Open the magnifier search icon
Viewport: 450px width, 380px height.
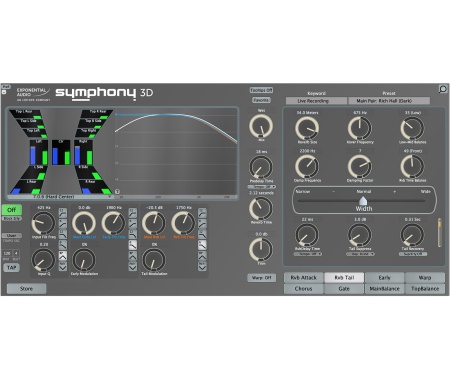pos(443,89)
